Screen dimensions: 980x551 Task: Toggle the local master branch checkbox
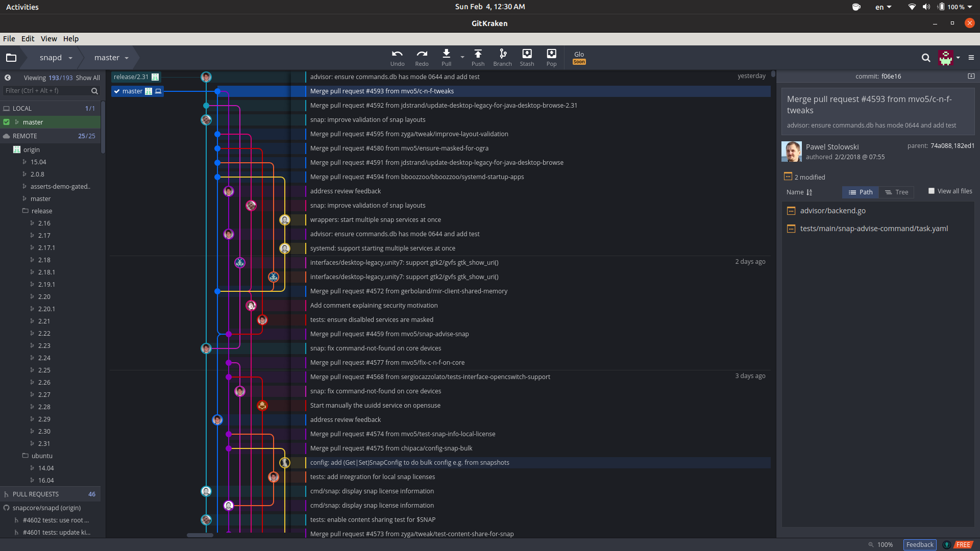tap(7, 122)
